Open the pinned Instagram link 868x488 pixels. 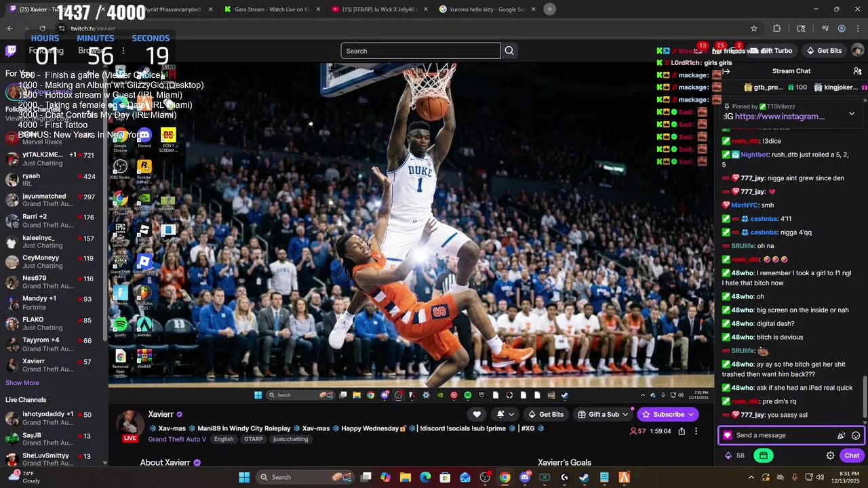[x=780, y=117]
